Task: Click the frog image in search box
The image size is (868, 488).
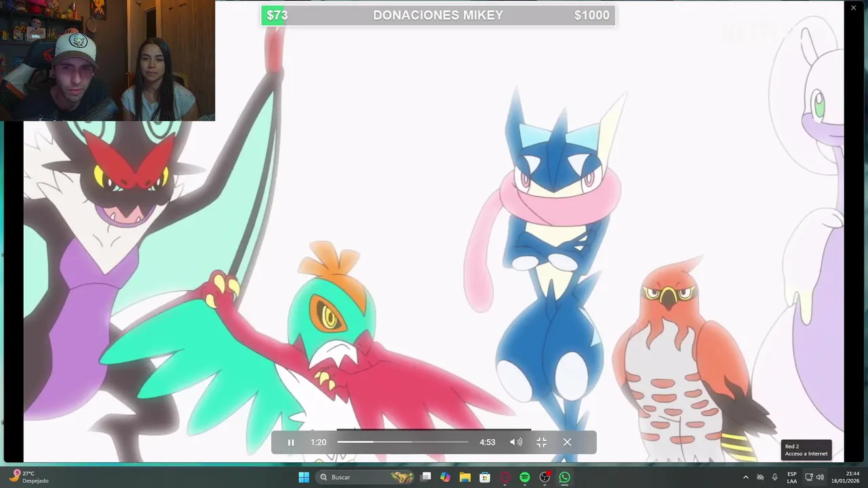Action: [402, 477]
